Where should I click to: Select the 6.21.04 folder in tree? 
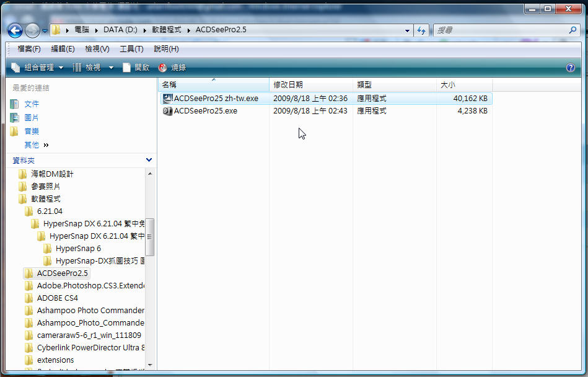click(50, 211)
